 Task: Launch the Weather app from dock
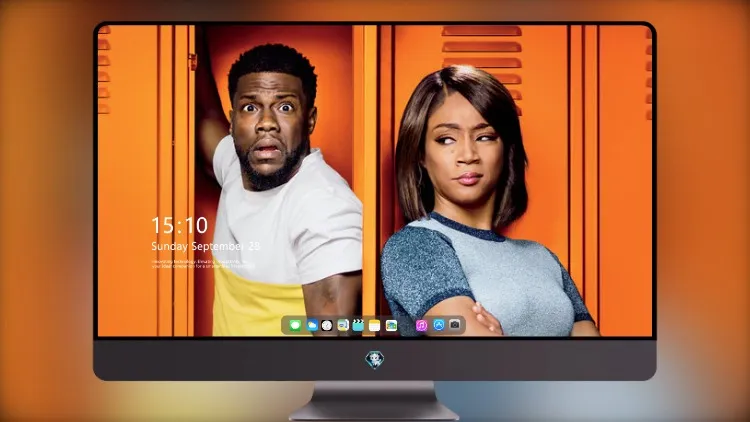pos(311,325)
